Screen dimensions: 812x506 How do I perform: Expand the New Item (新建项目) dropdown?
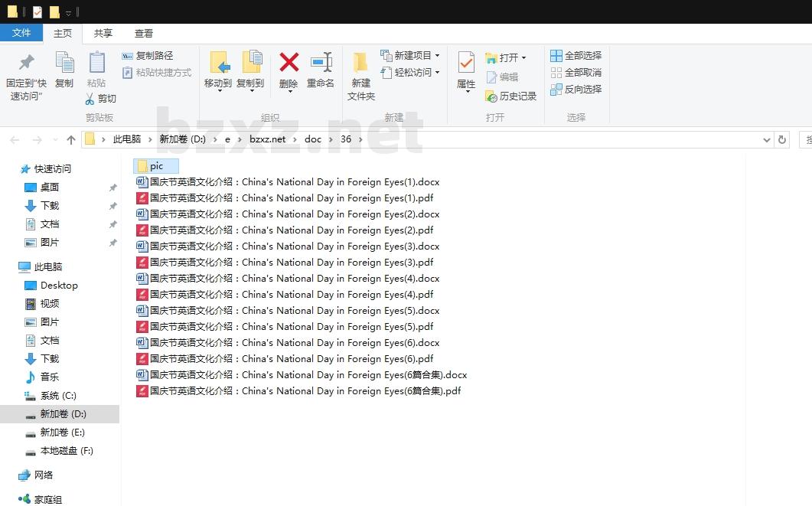[437, 56]
